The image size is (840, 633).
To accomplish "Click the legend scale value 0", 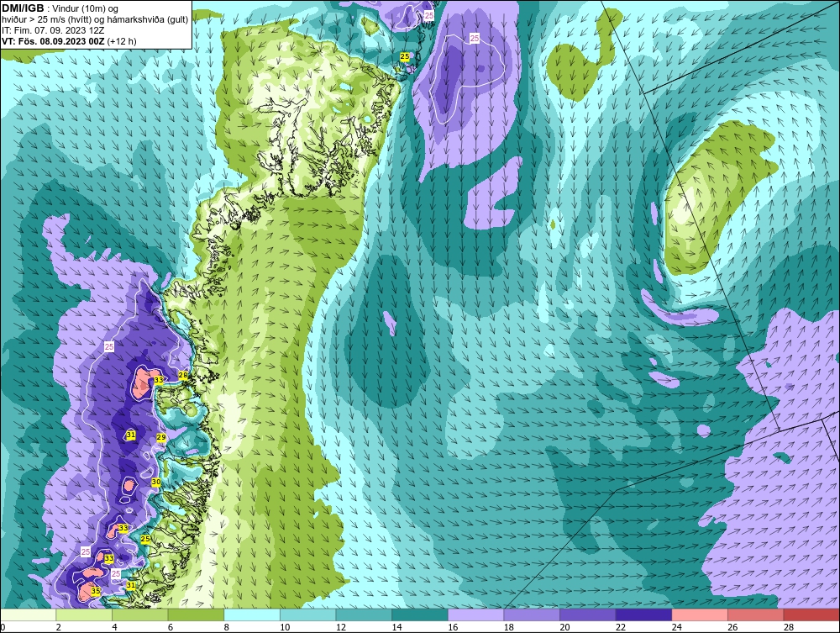I will coord(3,627).
